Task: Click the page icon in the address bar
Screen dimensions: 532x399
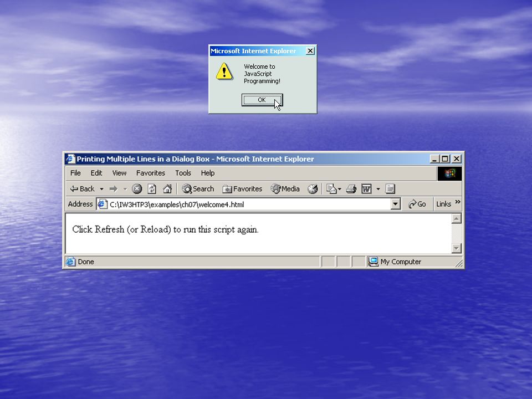Action: tap(102, 204)
